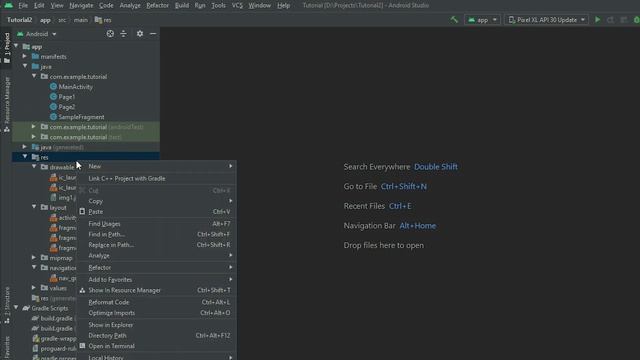Open the app run configuration dropdown
640x360 pixels.
[482, 20]
